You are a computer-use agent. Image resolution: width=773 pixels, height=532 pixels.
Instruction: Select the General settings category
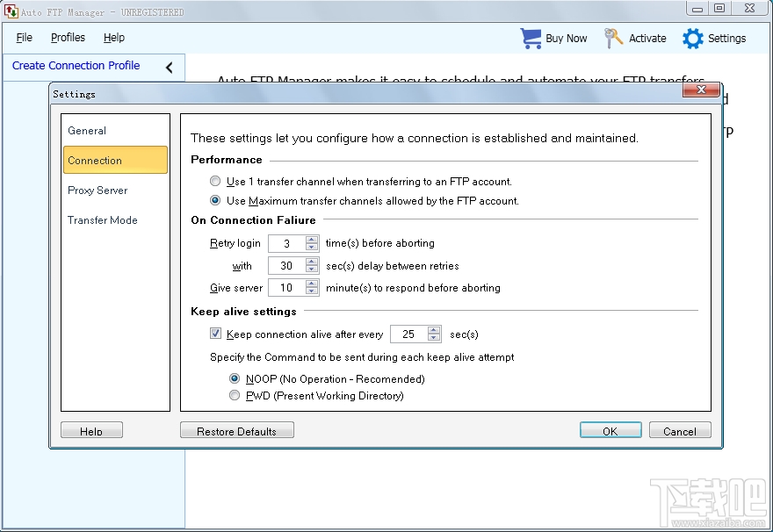pos(87,130)
